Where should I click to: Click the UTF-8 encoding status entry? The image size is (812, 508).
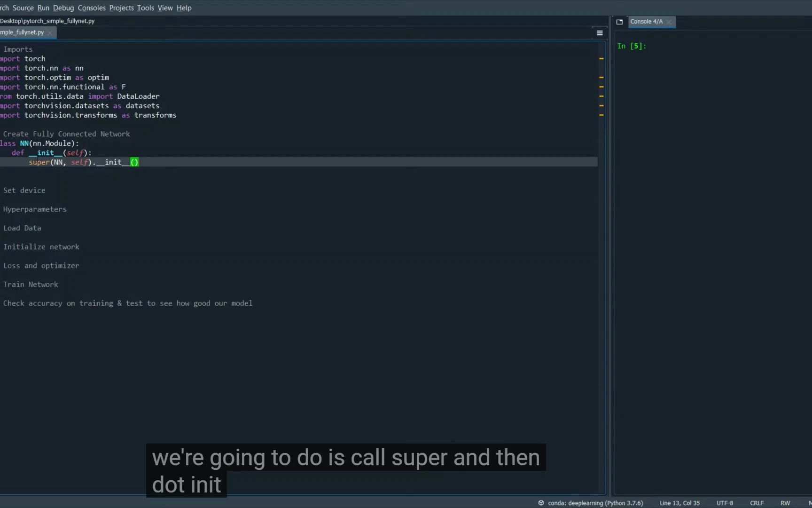tap(725, 503)
